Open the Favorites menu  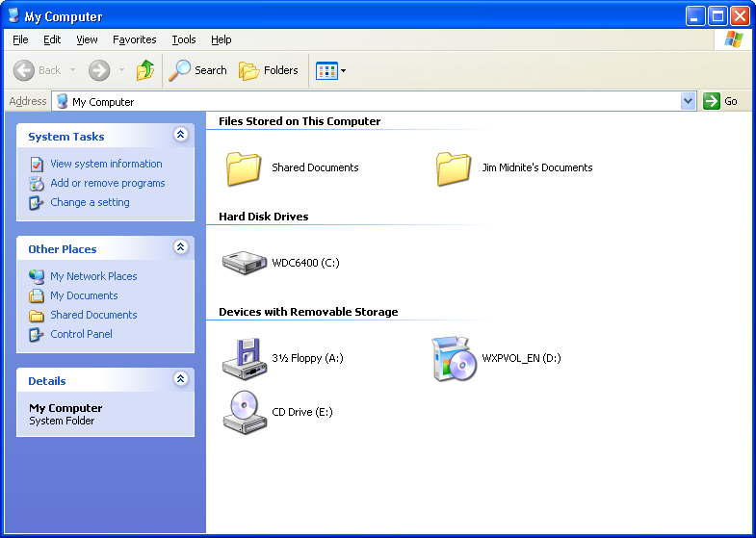[134, 39]
